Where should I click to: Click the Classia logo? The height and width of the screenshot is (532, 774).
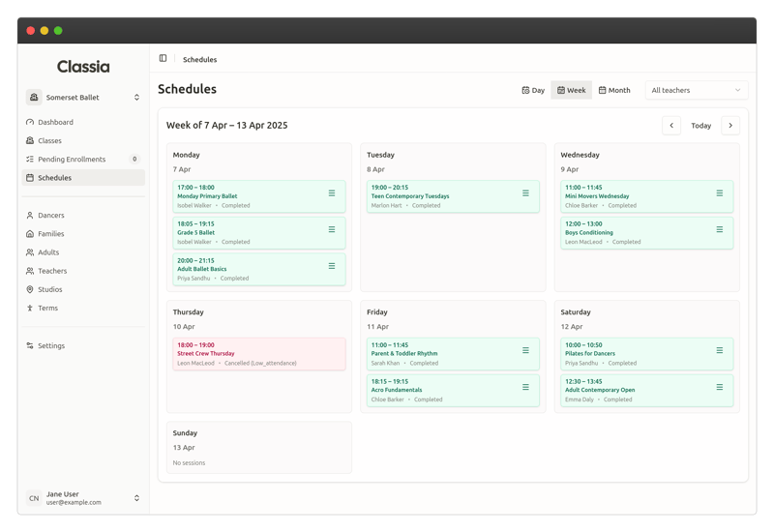coord(83,67)
